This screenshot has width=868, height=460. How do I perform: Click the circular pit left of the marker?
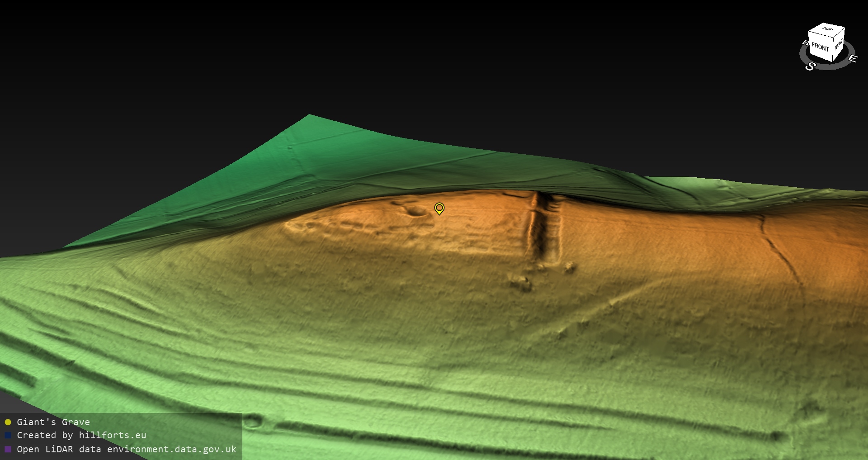coord(416,211)
